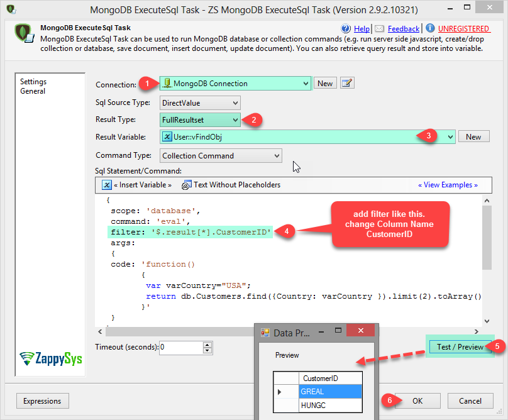Click the Test / Preview button
The width and height of the screenshot is (508, 420).
[x=460, y=347]
